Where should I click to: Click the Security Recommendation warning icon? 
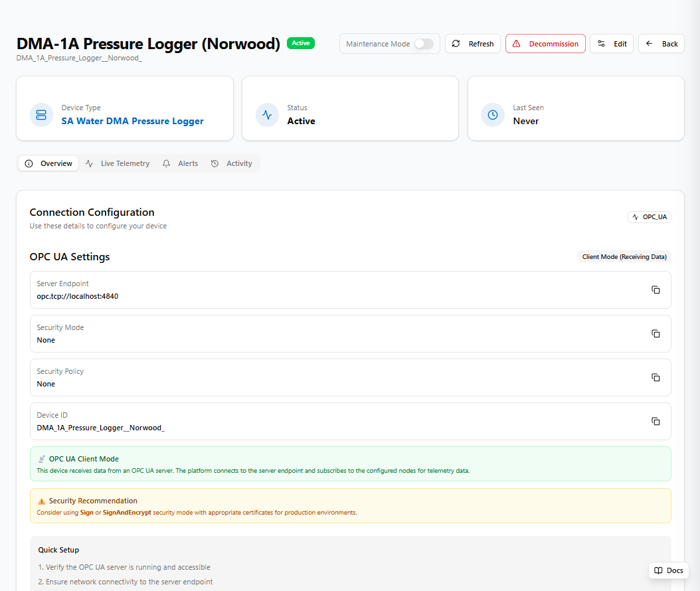coord(42,501)
